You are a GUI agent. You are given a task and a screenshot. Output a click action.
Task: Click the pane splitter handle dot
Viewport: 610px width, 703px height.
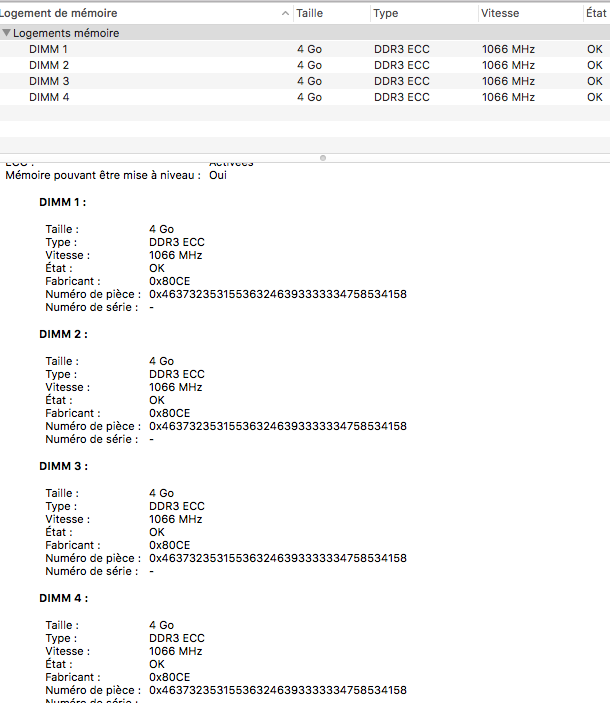pos(323,158)
